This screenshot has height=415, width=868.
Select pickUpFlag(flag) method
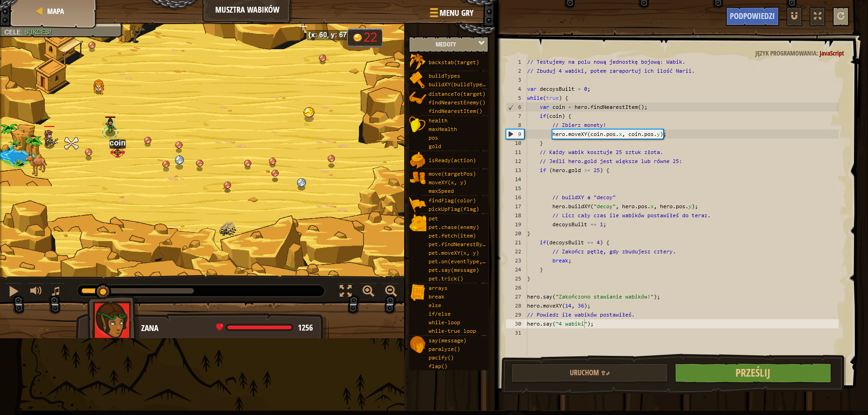[453, 209]
